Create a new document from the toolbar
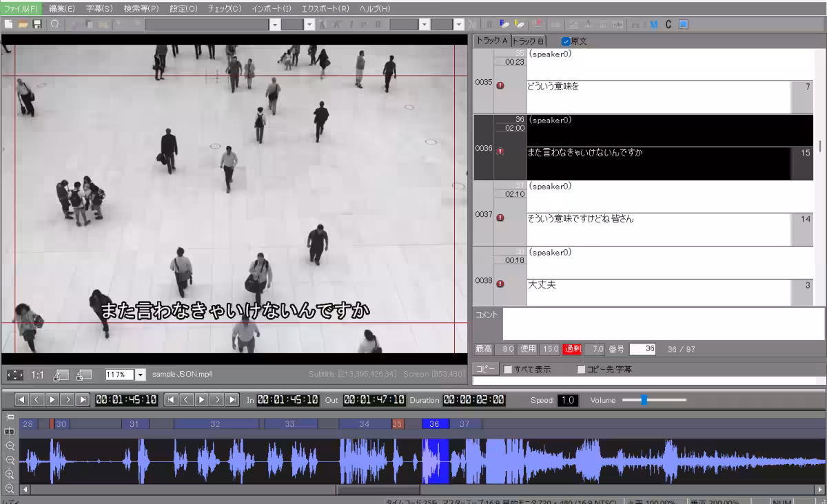The image size is (827, 504). [8, 24]
